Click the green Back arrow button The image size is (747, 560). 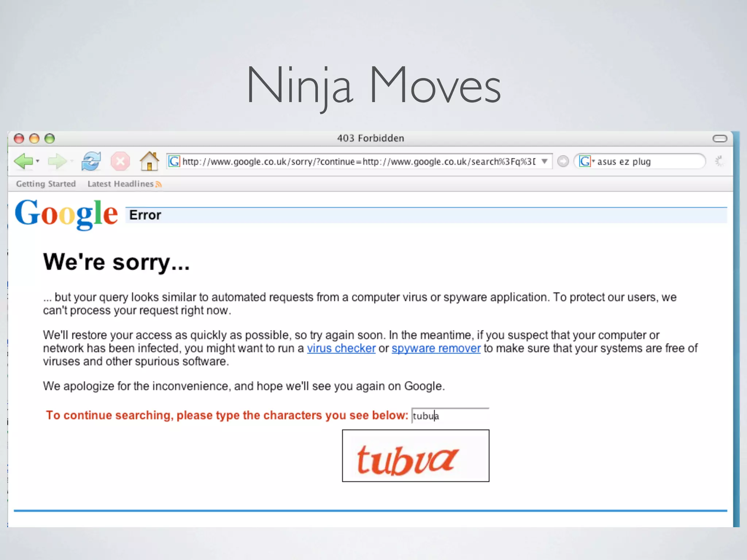click(24, 161)
